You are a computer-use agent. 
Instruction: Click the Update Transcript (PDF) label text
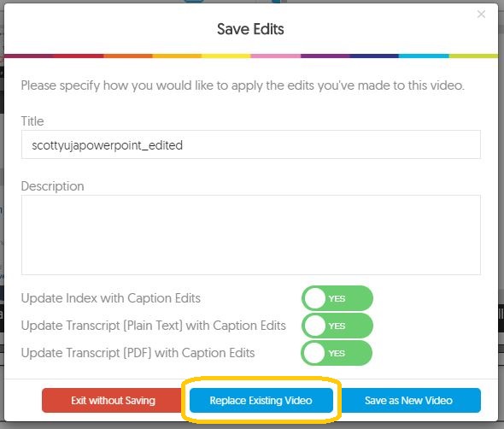pos(138,353)
